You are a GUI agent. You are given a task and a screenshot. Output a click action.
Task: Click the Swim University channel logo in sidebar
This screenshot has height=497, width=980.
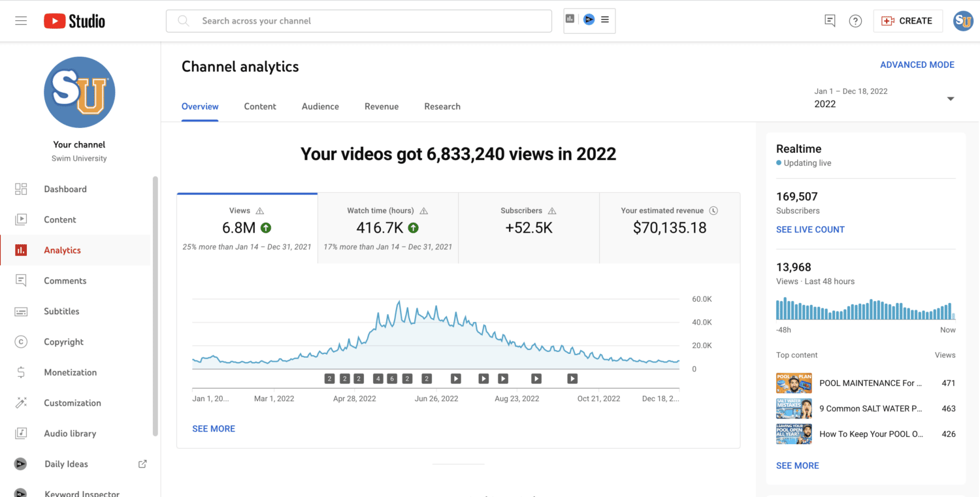[x=80, y=92]
